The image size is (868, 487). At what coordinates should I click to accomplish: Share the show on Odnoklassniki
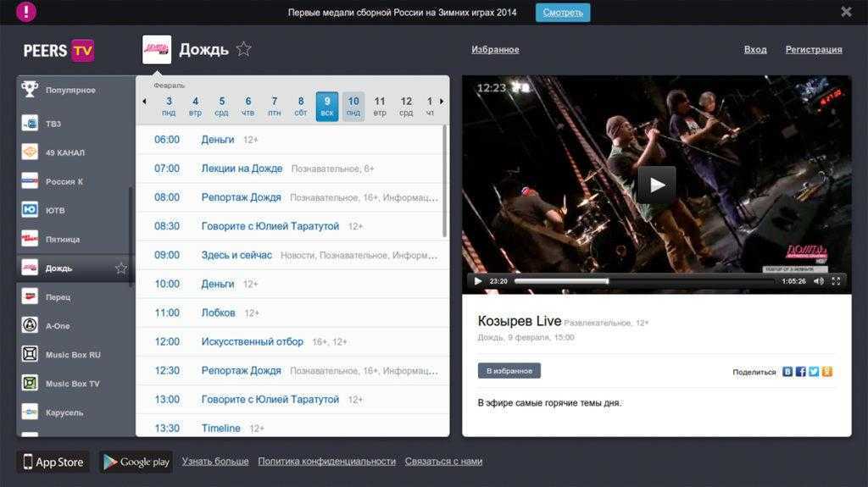[x=826, y=372]
